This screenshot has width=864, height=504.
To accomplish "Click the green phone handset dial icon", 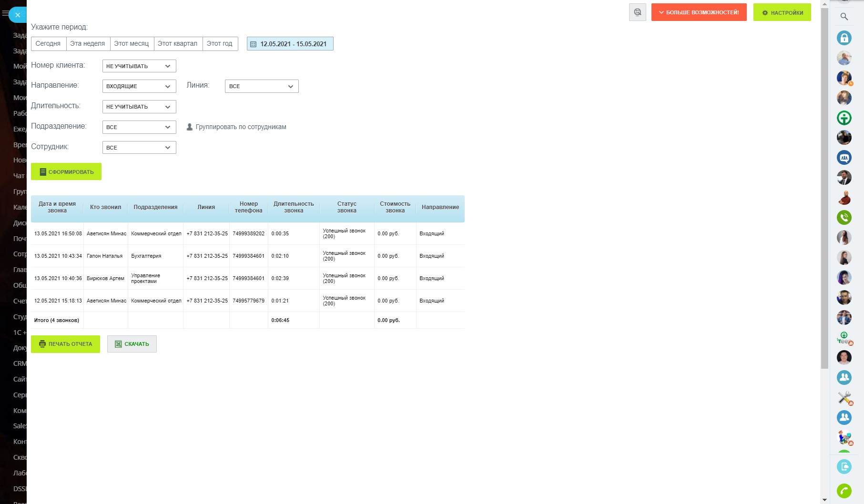I will pyautogui.click(x=844, y=491).
